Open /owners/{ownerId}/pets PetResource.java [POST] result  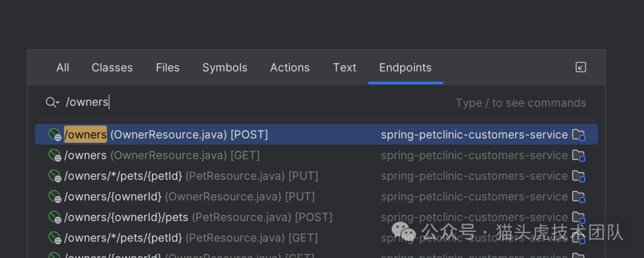[x=198, y=217]
